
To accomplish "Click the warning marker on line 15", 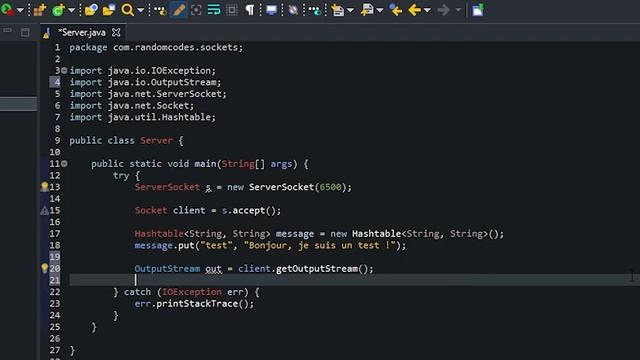I will tap(44, 211).
